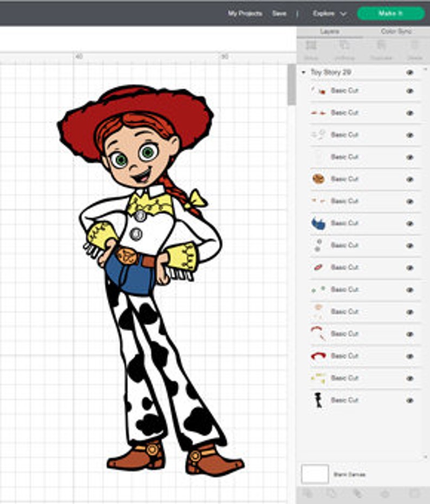Click Basic Cut text beside black silhouette thumbnail

point(344,400)
